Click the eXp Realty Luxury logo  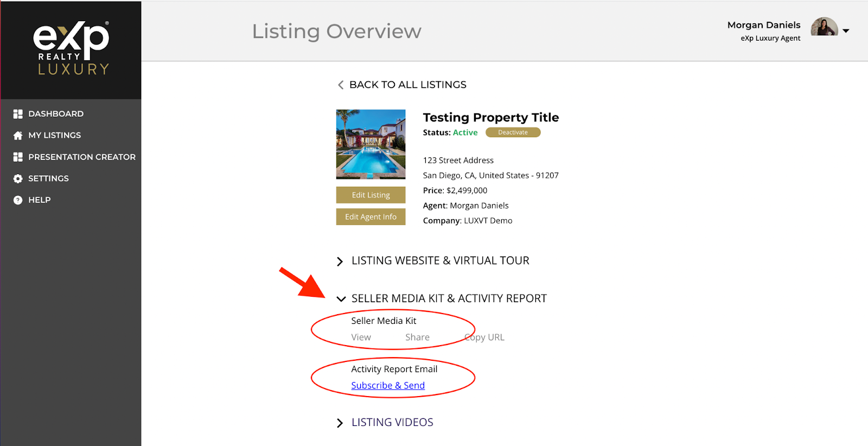pyautogui.click(x=72, y=48)
